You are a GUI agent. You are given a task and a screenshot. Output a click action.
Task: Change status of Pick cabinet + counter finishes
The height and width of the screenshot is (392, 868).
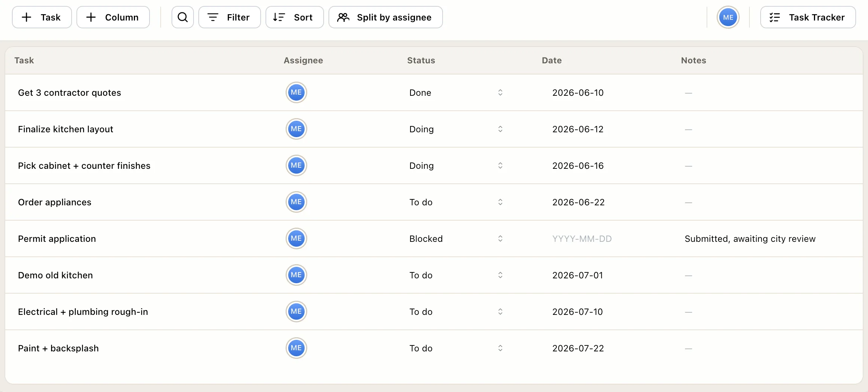456,165
